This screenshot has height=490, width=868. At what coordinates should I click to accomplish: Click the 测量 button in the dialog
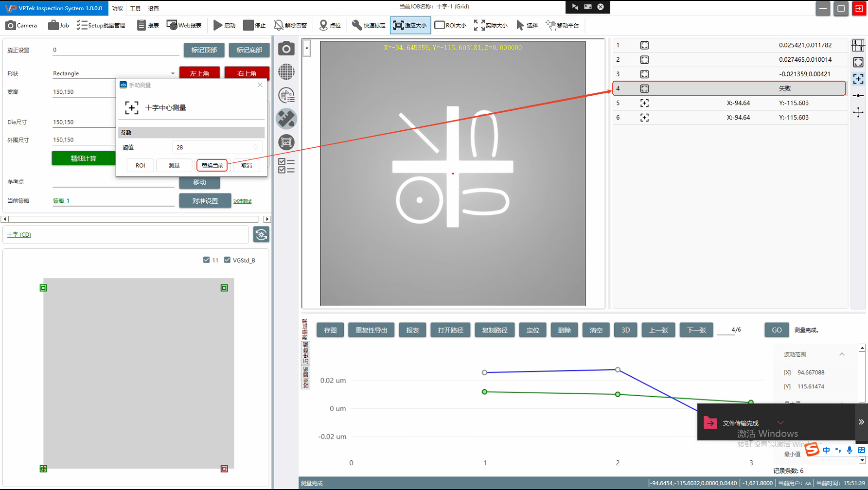(x=174, y=165)
